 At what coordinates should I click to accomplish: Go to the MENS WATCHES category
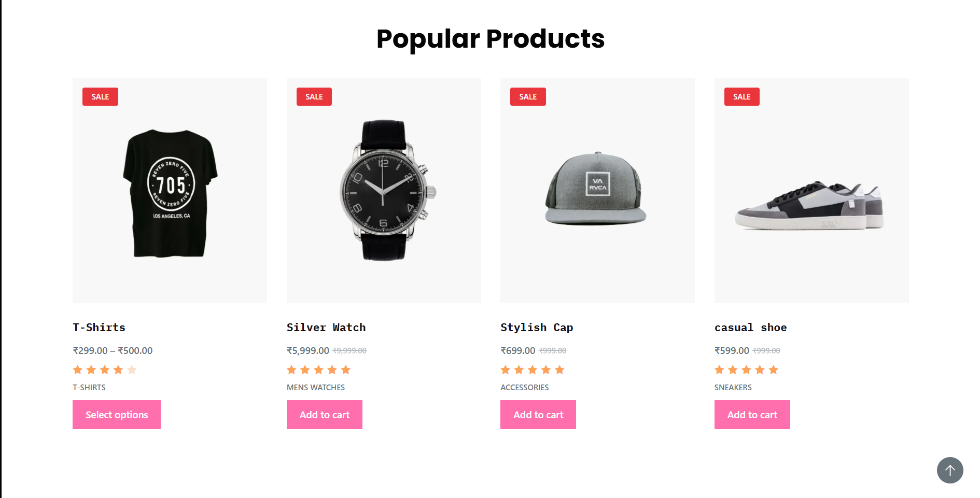click(x=316, y=388)
